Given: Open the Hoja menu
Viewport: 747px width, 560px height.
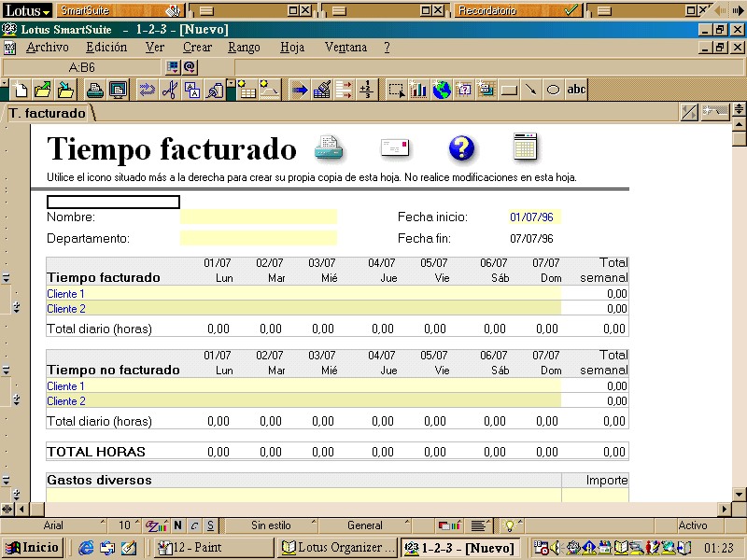Looking at the screenshot, I should (x=292, y=48).
